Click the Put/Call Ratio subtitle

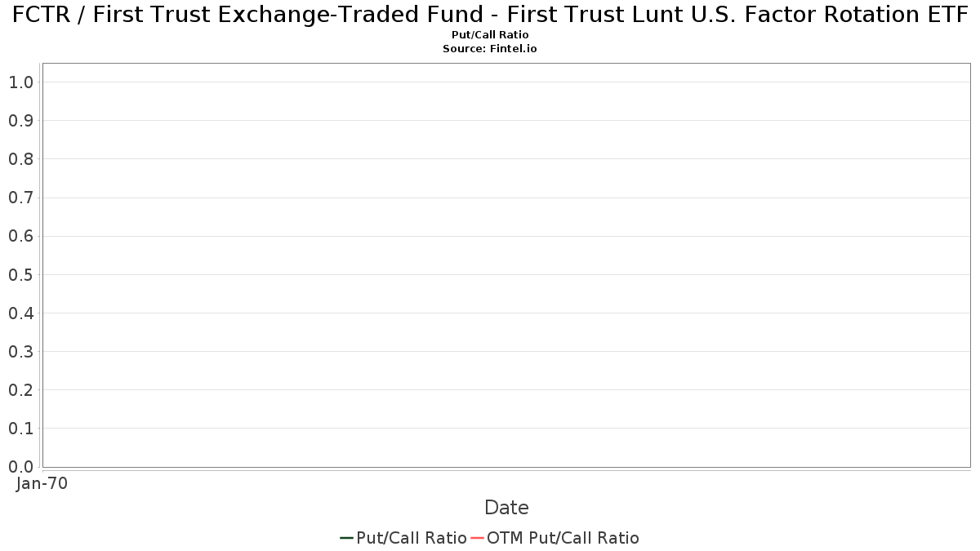(x=490, y=35)
